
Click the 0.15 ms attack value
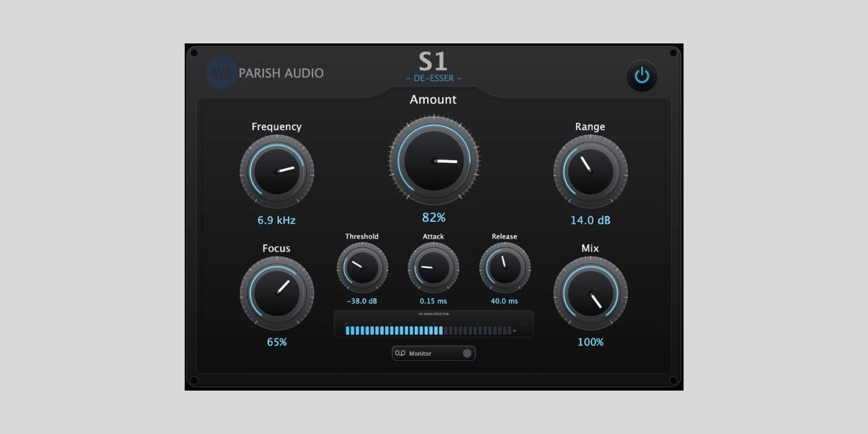(x=433, y=301)
